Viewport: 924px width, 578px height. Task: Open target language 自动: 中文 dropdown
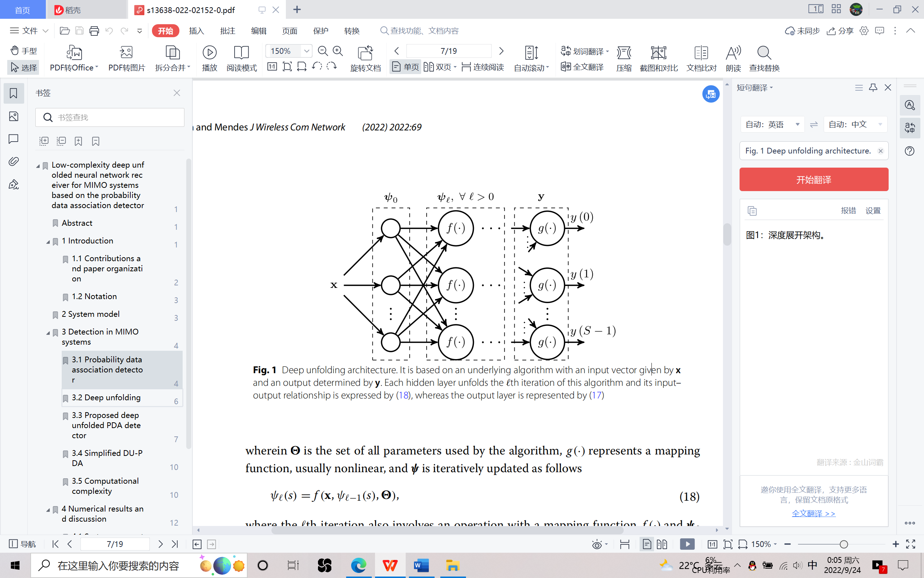[x=855, y=124]
